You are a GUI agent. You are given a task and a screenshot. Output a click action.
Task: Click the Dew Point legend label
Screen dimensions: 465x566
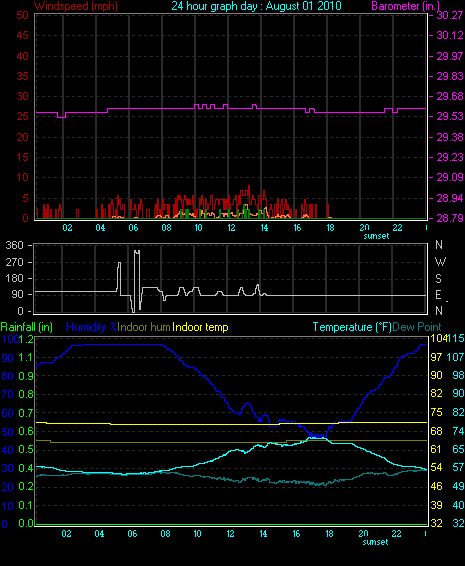(417, 327)
